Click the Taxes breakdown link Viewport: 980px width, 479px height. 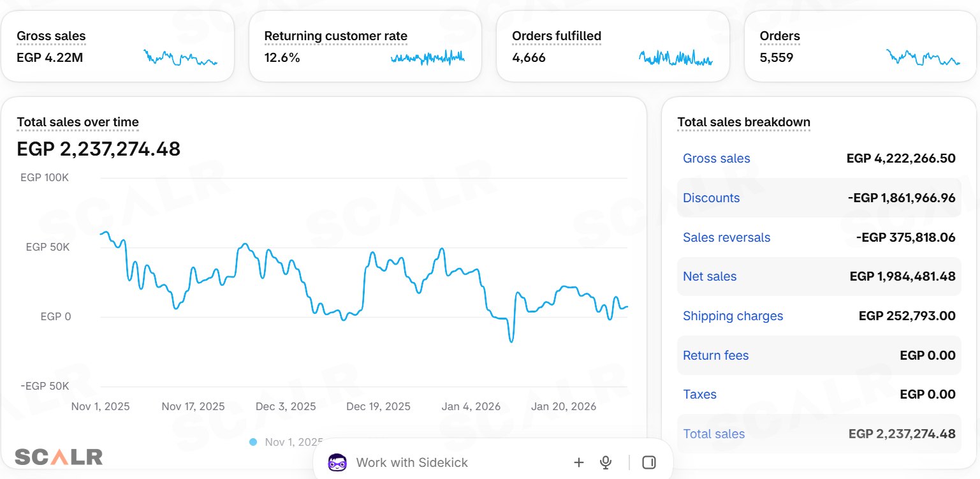700,395
